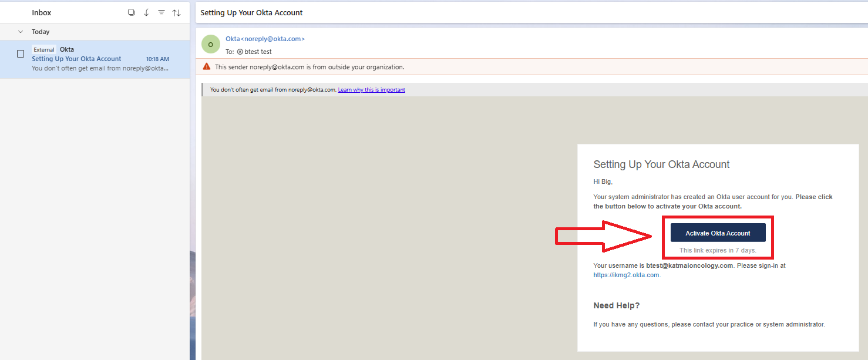Click the email subject header at top of reading pane
The width and height of the screenshot is (868, 360).
(x=252, y=12)
